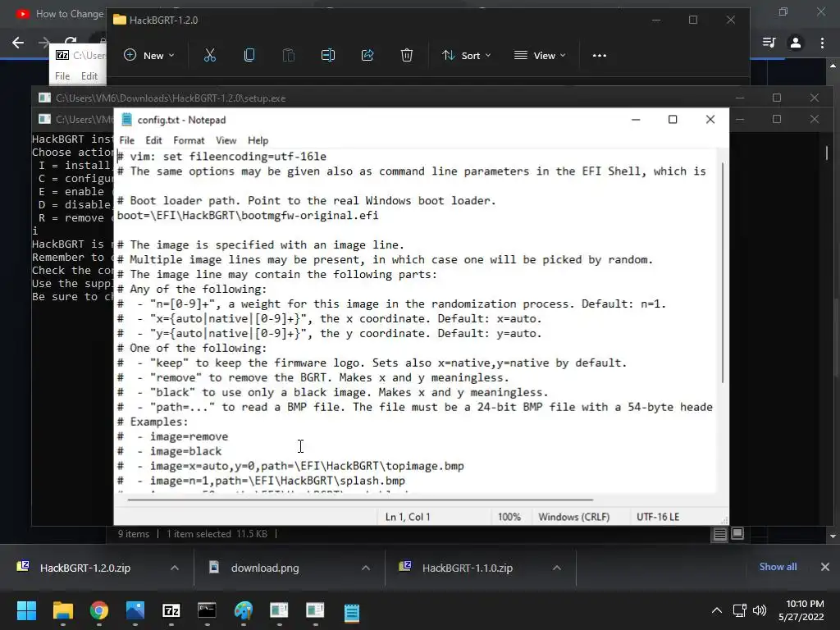The width and height of the screenshot is (840, 630).
Task: Open Notepad Help menu
Action: [258, 140]
